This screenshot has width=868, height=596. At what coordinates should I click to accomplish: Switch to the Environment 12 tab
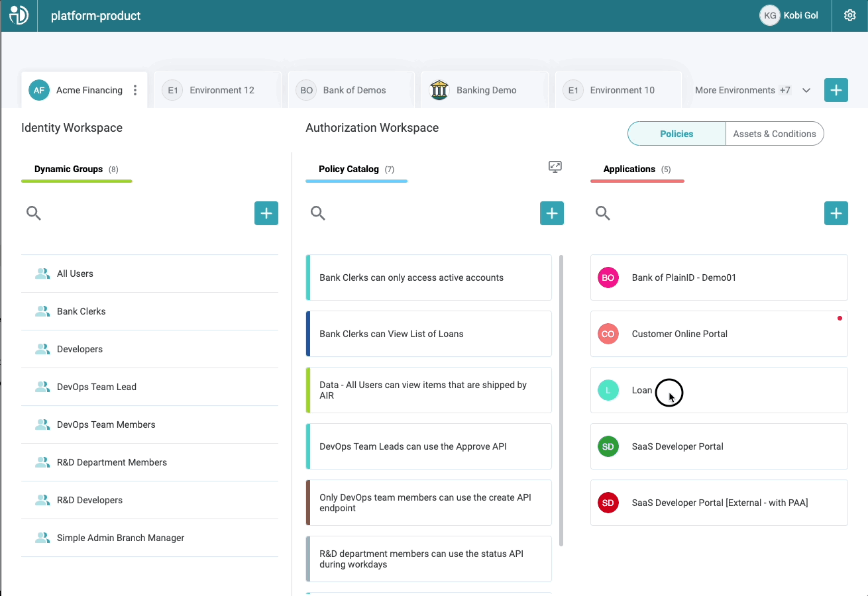(218, 90)
